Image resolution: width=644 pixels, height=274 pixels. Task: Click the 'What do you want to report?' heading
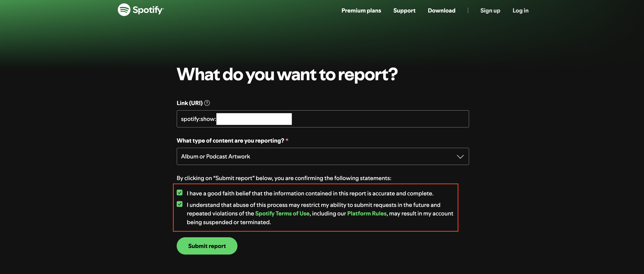point(287,74)
